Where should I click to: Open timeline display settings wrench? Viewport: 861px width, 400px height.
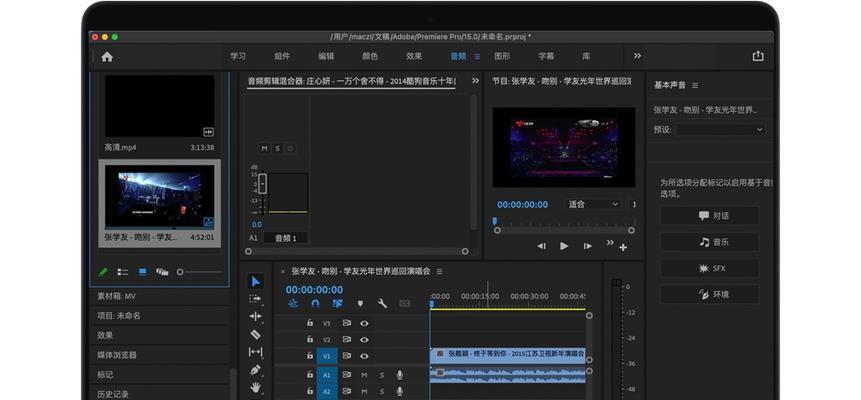pyautogui.click(x=382, y=303)
